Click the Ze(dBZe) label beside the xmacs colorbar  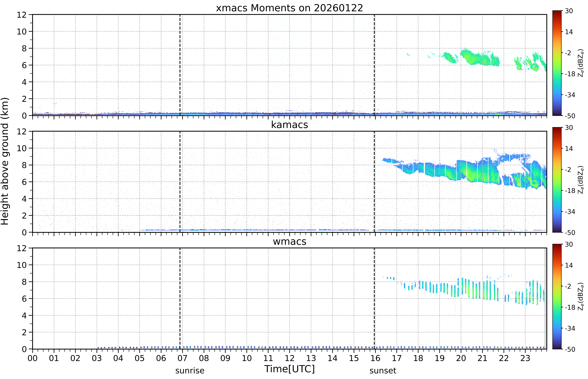[x=581, y=63]
